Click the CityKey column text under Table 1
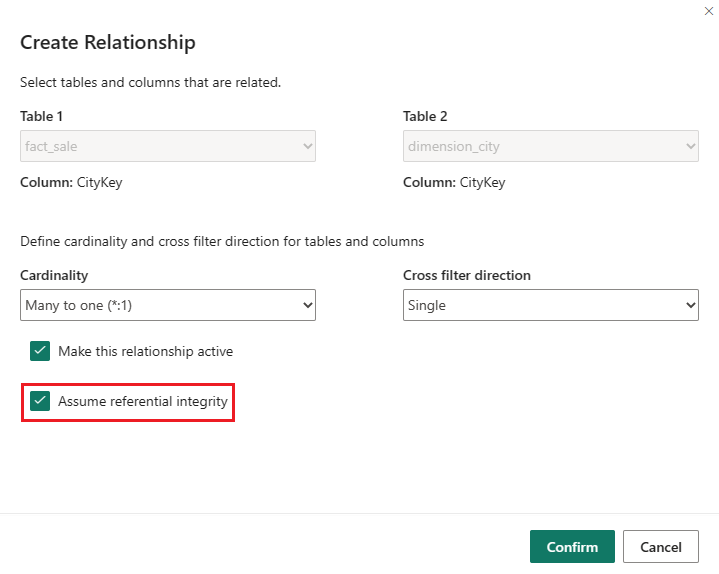The image size is (719, 574). pyautogui.click(x=99, y=182)
